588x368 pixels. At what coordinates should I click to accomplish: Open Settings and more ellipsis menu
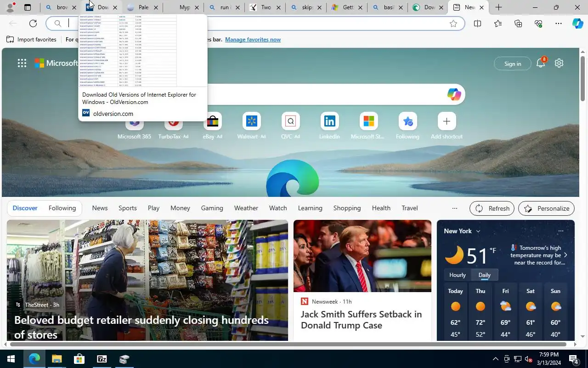point(559,23)
